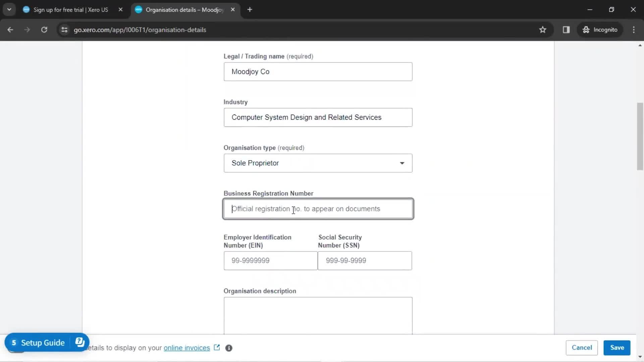The width and height of the screenshot is (644, 362).
Task: Open the side panel icon
Action: point(566,30)
